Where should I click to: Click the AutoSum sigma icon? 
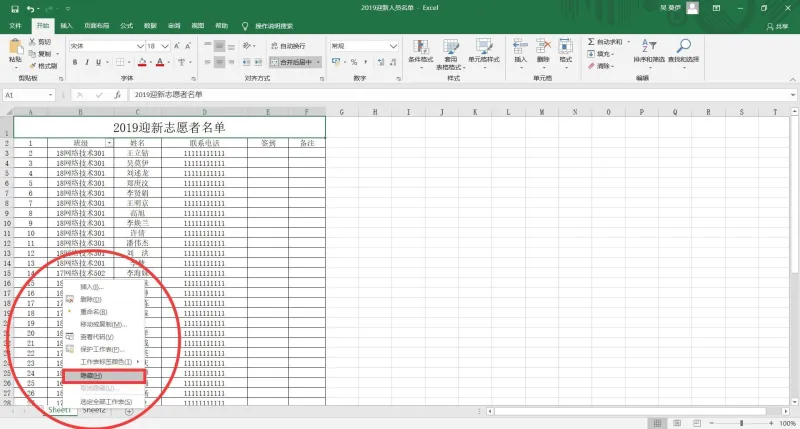(x=591, y=42)
